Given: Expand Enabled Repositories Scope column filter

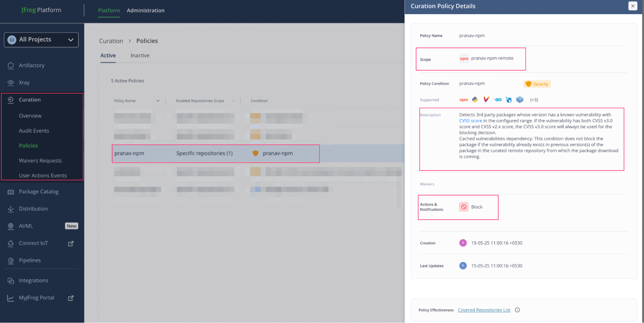Looking at the screenshot, I should pos(233,101).
